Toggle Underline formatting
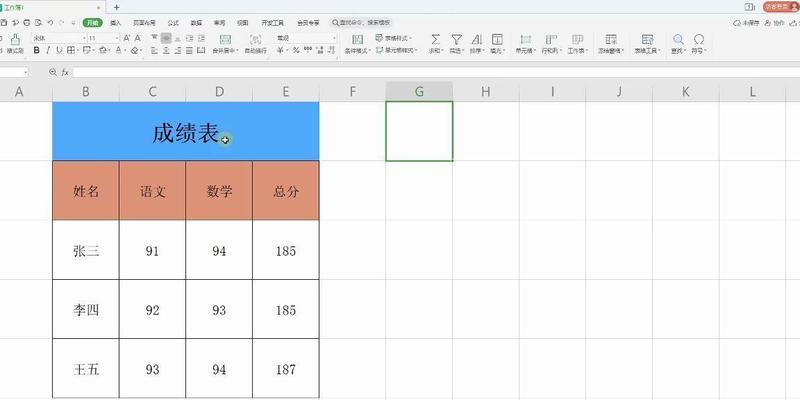800x400 pixels. [x=59, y=50]
